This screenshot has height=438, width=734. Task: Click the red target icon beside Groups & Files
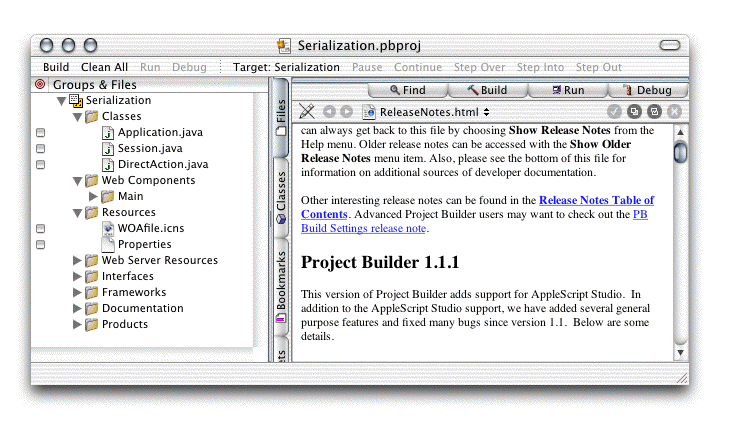(x=40, y=84)
